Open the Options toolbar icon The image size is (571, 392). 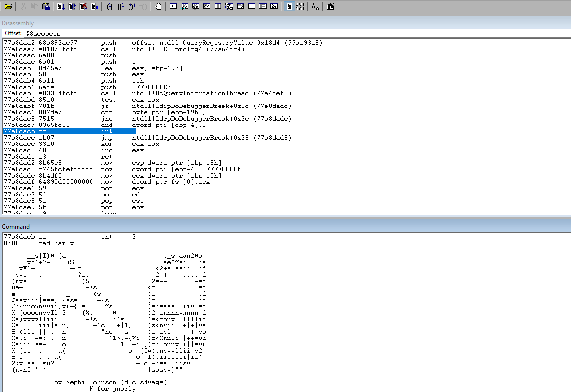pyautogui.click(x=331, y=6)
